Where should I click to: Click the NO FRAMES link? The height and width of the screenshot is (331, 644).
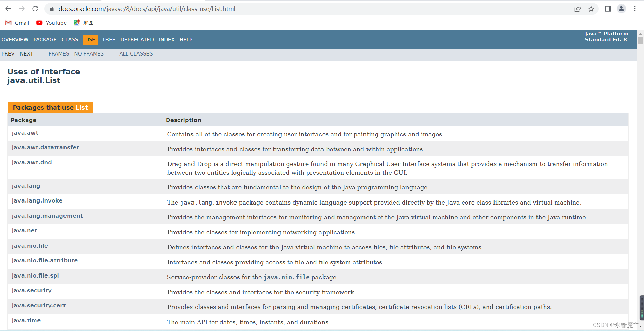pos(89,54)
